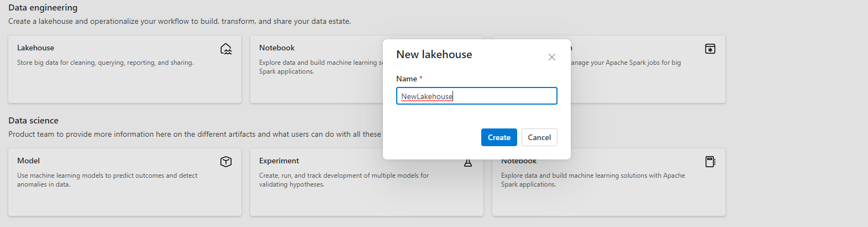Image resolution: width=868 pixels, height=227 pixels.
Task: Click the Lakehouse card description text
Action: [x=105, y=63]
